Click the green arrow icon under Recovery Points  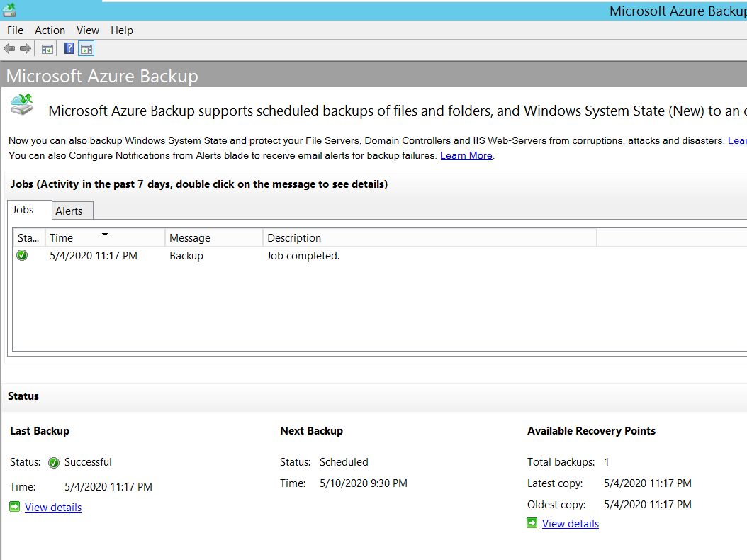532,523
